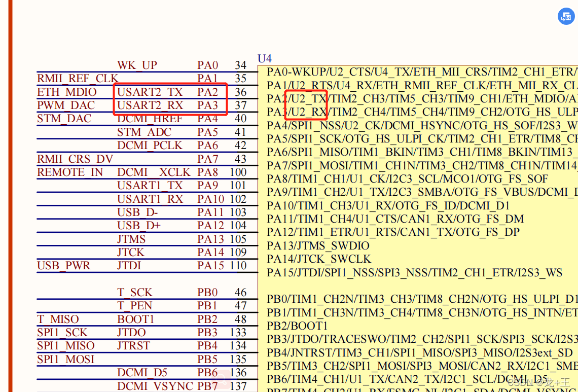
Task: Click pin number 34
Action: click(240, 65)
